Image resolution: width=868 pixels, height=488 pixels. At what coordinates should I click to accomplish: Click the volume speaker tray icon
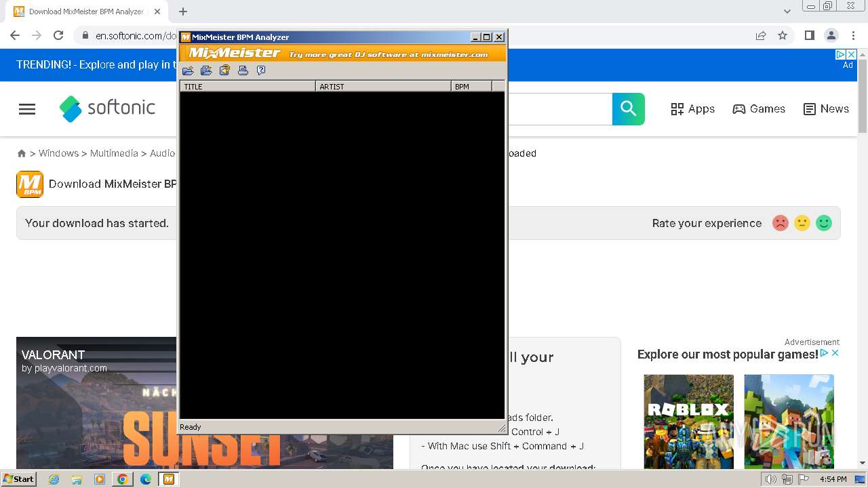click(771, 479)
